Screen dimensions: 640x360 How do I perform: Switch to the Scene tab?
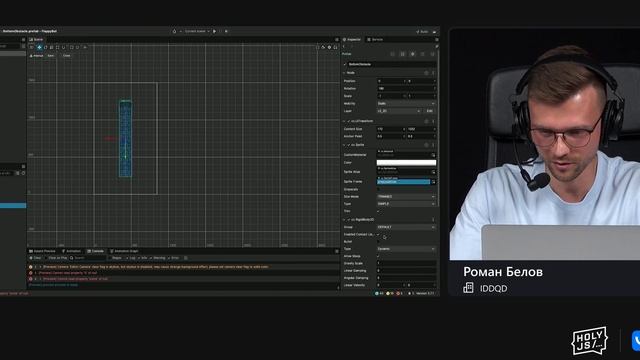click(36, 40)
